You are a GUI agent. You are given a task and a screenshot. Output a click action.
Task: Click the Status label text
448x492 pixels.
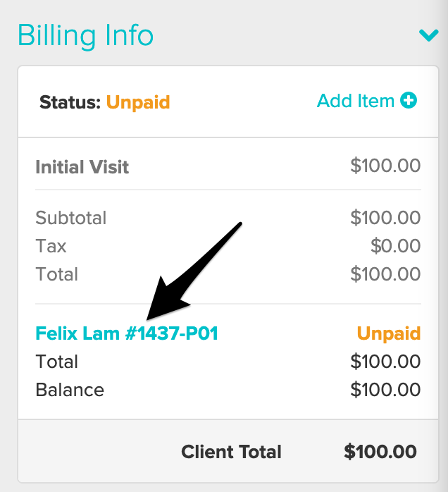pyautogui.click(x=70, y=102)
